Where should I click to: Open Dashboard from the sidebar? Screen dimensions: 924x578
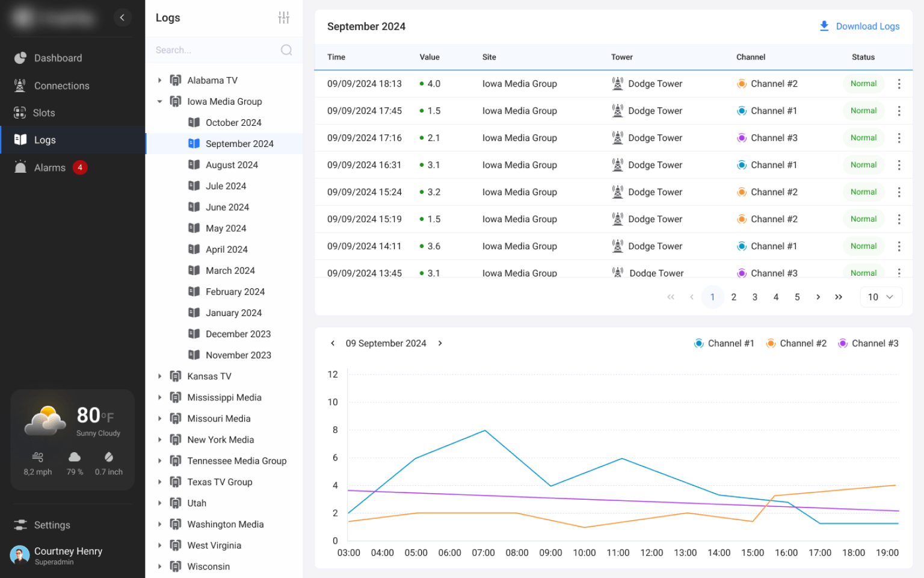coord(72,58)
